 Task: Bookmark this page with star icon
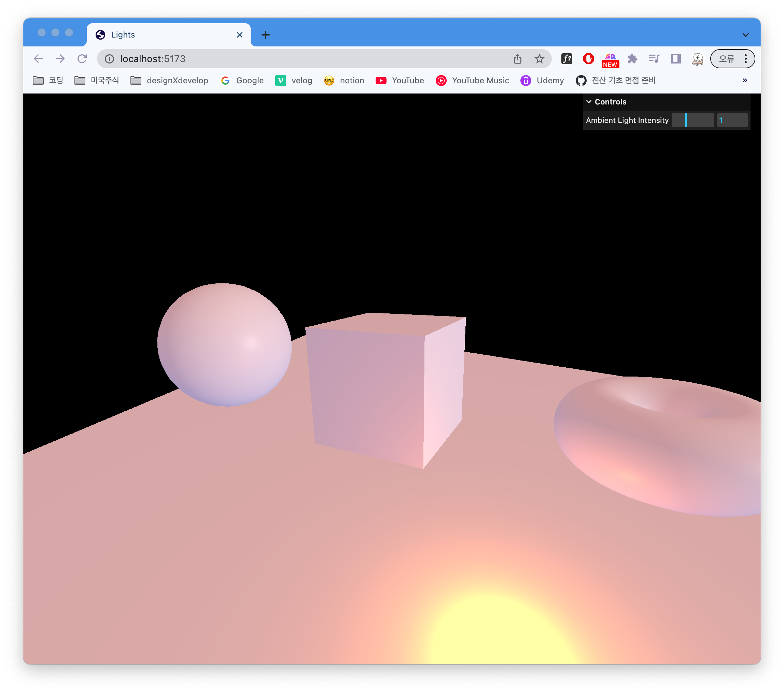point(539,59)
